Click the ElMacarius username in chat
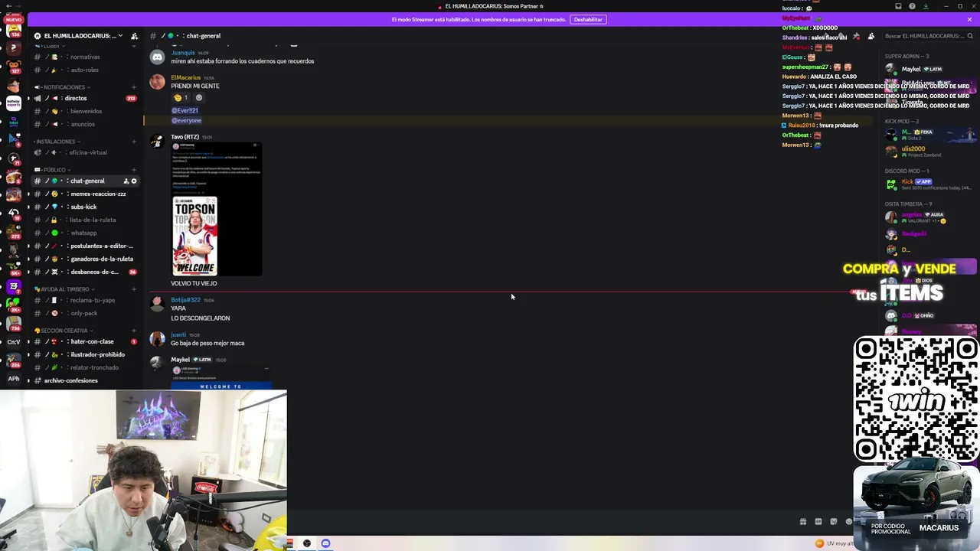Viewport: 980px width, 551px height. click(x=185, y=77)
